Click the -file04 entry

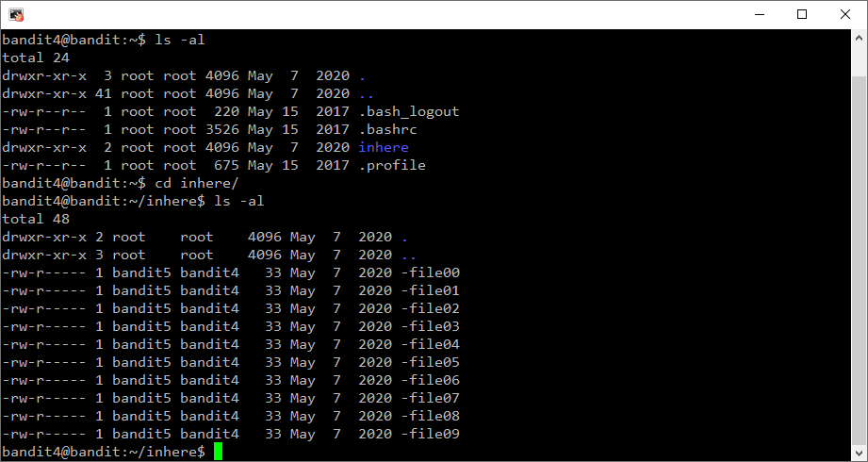(430, 344)
